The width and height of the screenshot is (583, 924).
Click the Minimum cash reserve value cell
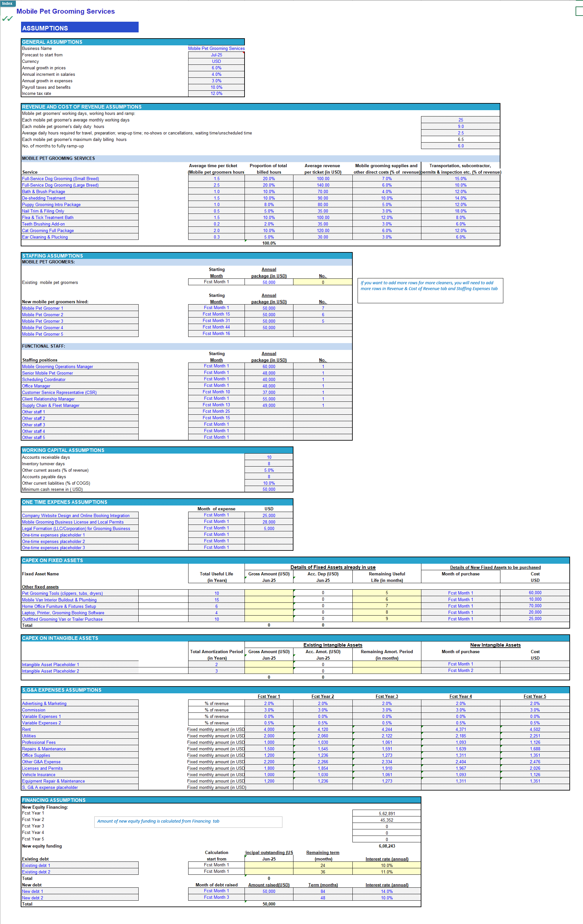tap(269, 489)
